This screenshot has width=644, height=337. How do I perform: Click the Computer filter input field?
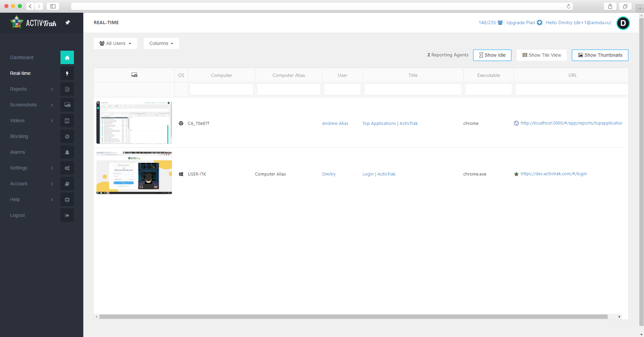click(221, 89)
